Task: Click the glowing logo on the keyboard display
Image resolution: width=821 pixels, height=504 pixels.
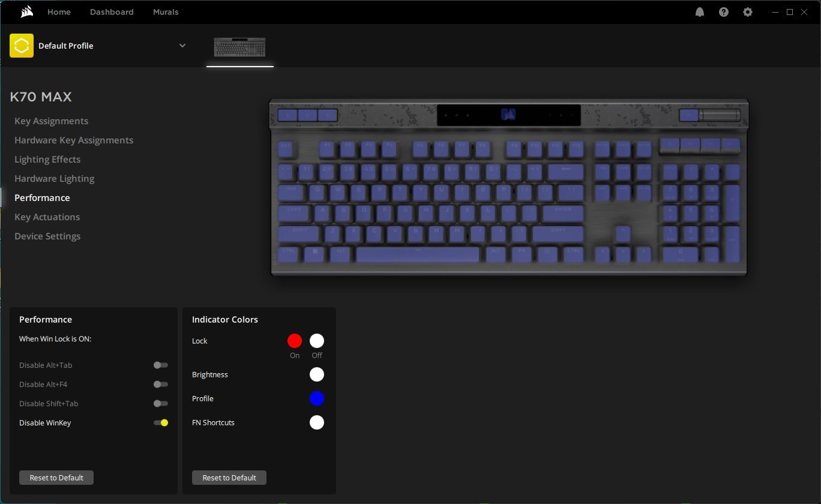Action: 508,115
